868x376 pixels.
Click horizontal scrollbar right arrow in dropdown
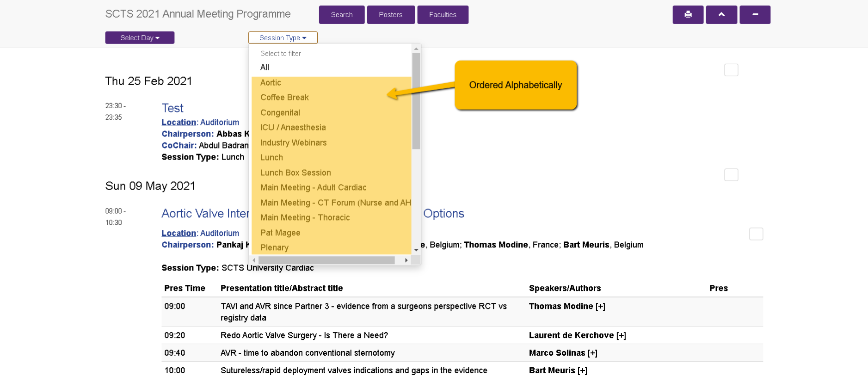406,260
